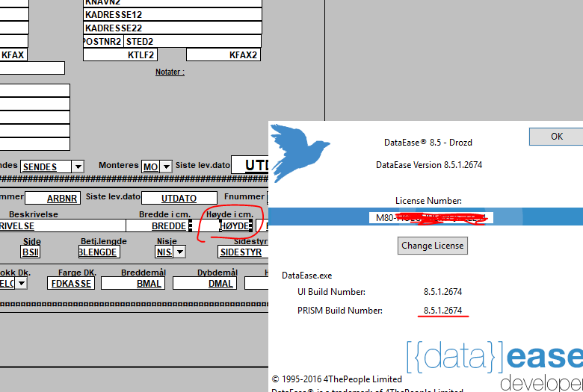The image size is (583, 392).
Task: Select the BLENGDE field
Action: click(x=99, y=252)
